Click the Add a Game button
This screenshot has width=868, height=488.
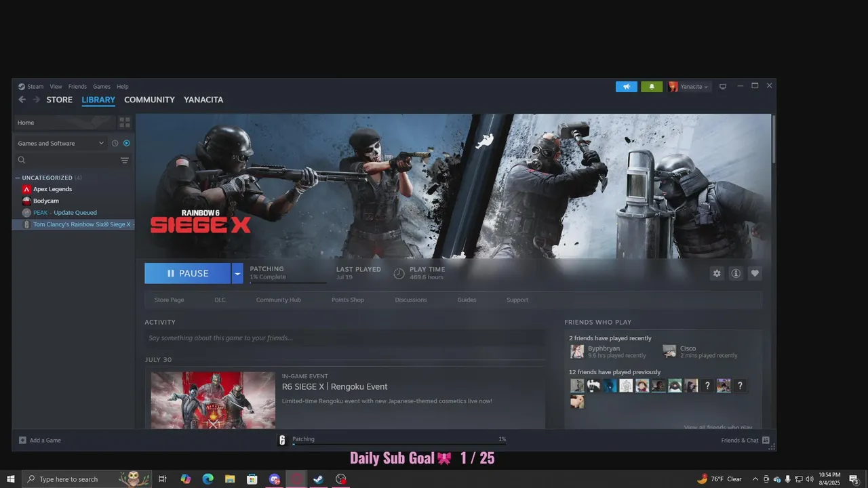(39, 440)
